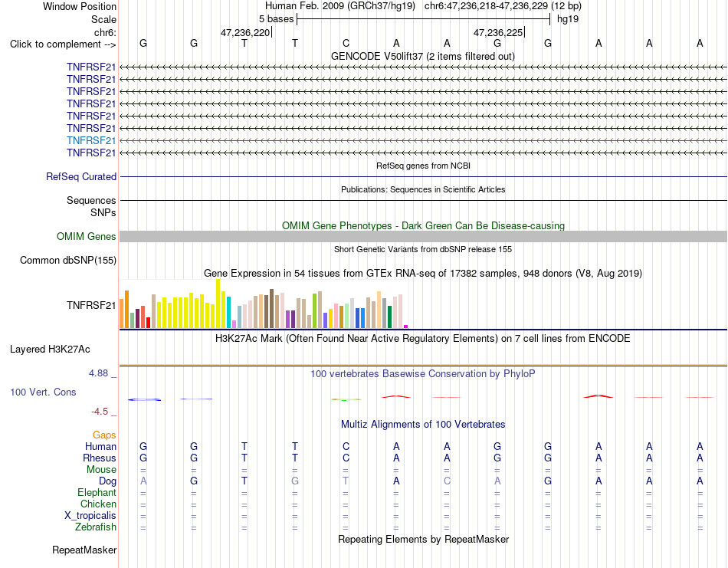Click the 'RefSeq genes from NCBI' track title
728x568 pixels.
[423, 166]
